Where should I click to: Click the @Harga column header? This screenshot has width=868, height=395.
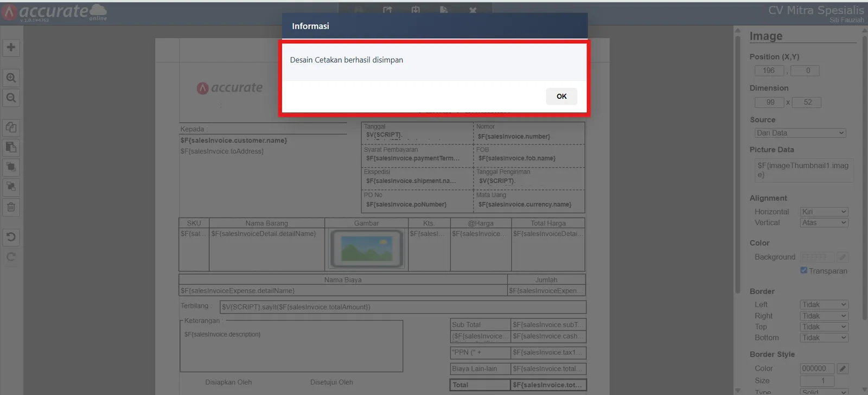(x=481, y=223)
